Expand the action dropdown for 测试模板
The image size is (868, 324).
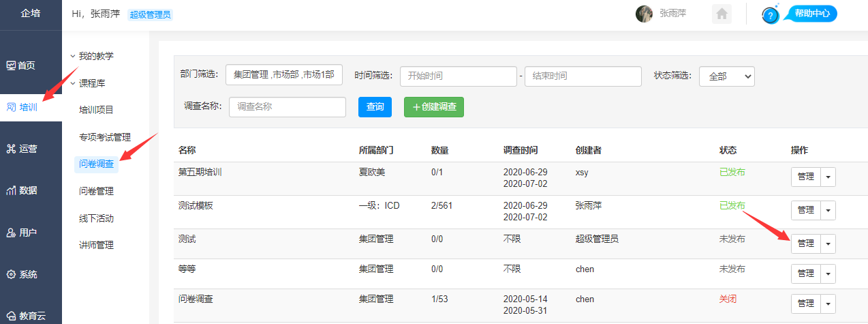pos(828,210)
